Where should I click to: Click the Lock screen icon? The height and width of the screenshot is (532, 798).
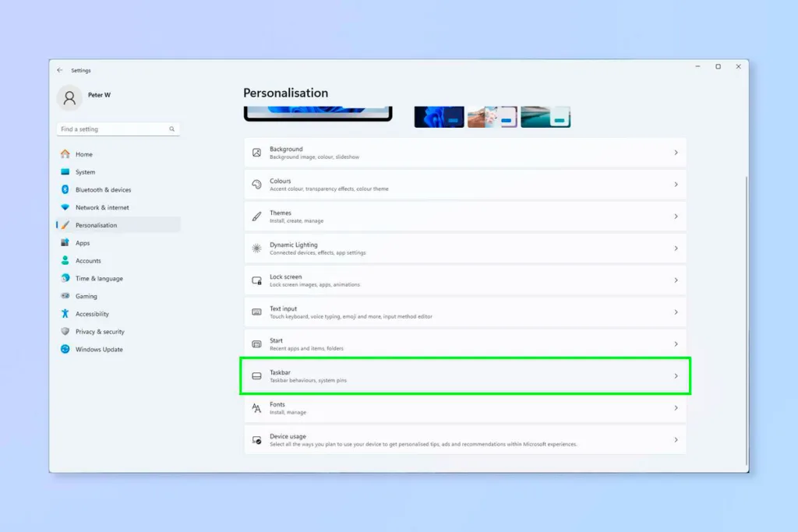[x=256, y=280]
